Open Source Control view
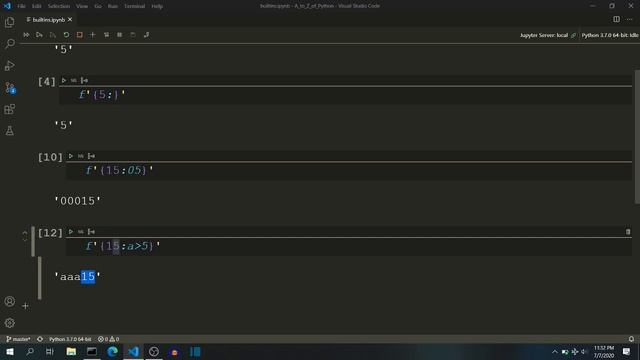This screenshot has width=640, height=360. [x=9, y=87]
